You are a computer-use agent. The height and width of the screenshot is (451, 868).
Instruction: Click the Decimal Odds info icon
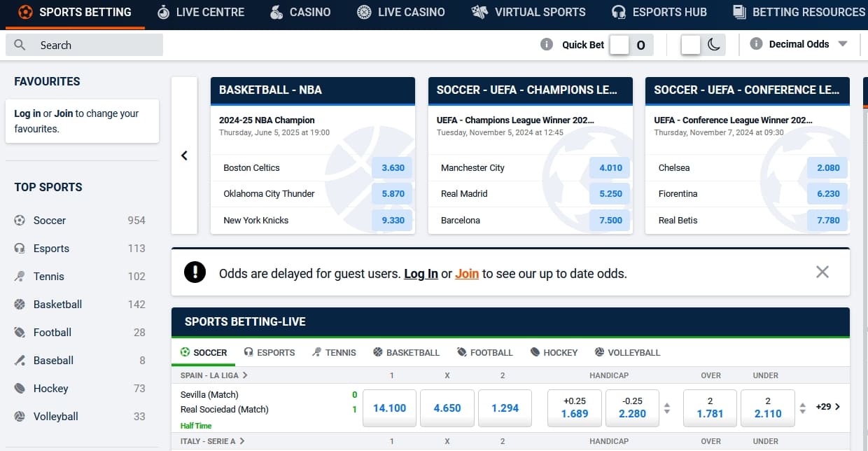click(x=756, y=44)
